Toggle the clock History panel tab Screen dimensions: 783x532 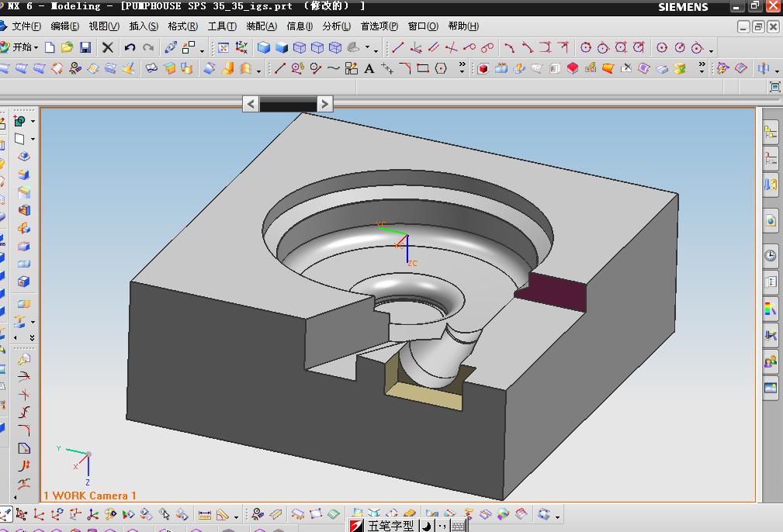[770, 255]
